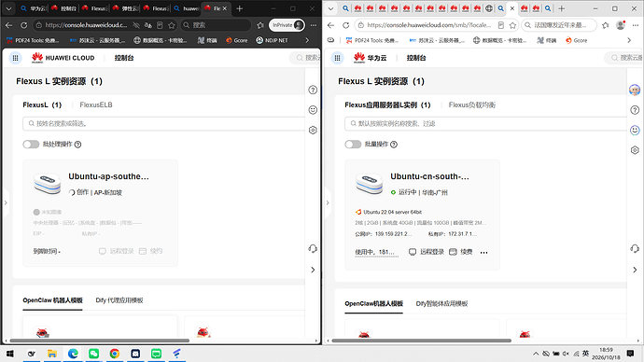Click refresh button in right browser
The width and height of the screenshot is (644, 362).
coord(346,25)
